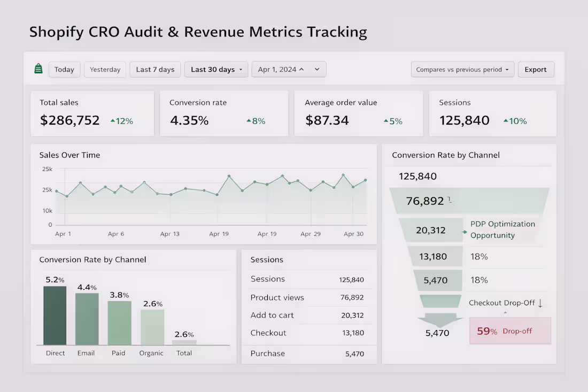This screenshot has width=588, height=392.
Task: Select the Yesterday date filter
Action: click(x=105, y=70)
